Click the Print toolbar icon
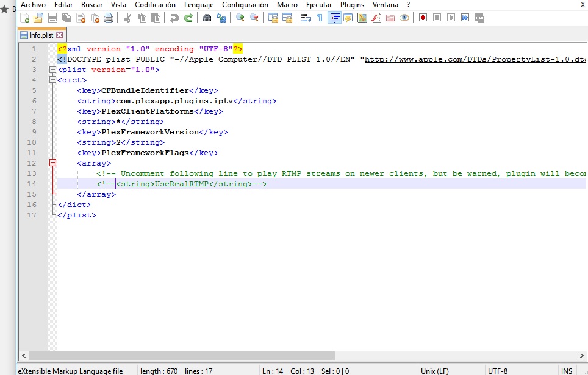Screen dimensions: 588x375 click(x=109, y=18)
